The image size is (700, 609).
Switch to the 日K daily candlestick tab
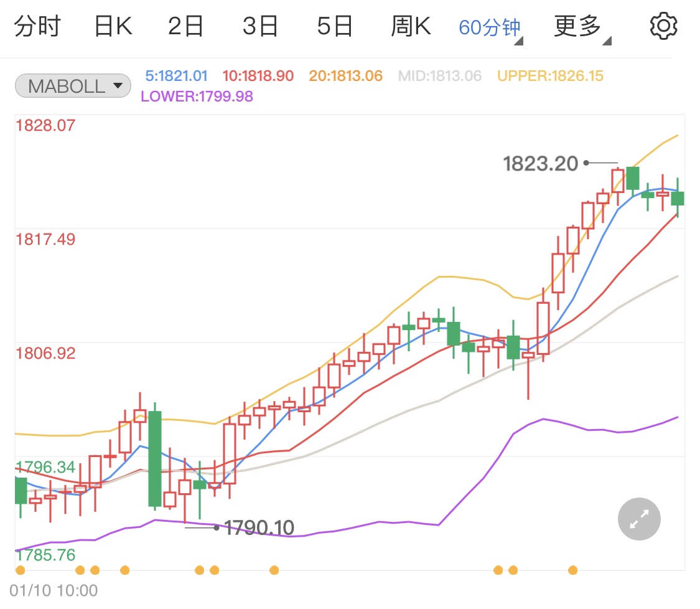click(x=112, y=26)
